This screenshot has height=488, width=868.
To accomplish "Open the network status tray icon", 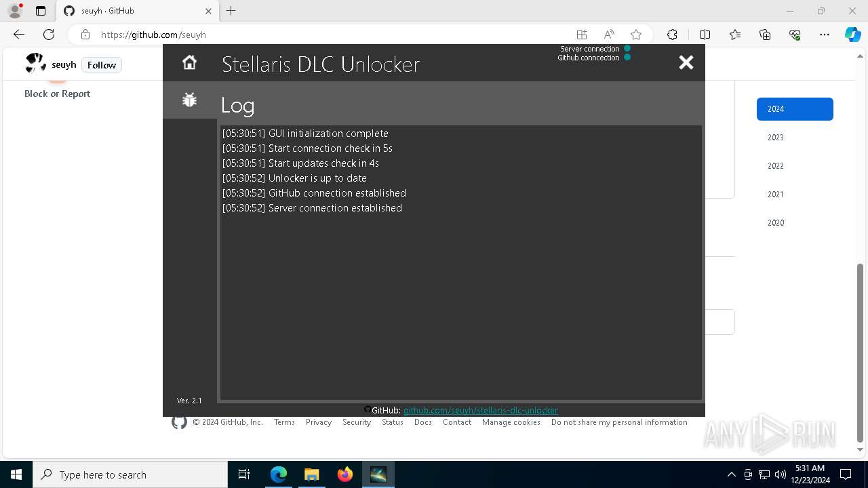I will [x=764, y=474].
